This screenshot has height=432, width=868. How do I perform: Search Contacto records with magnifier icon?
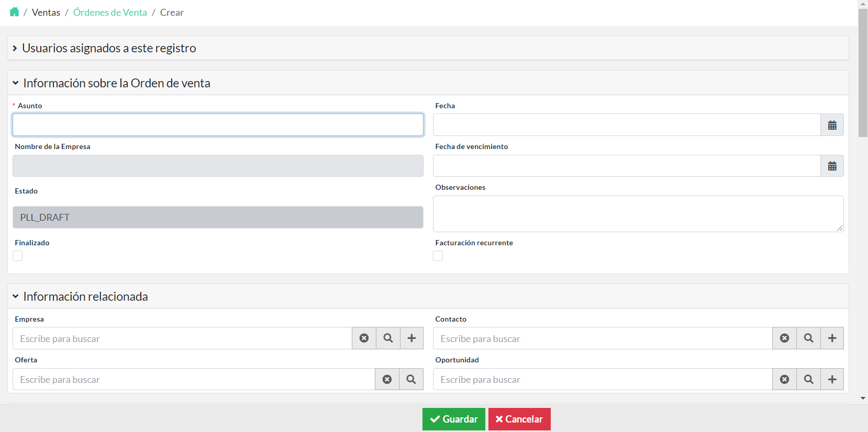click(808, 338)
